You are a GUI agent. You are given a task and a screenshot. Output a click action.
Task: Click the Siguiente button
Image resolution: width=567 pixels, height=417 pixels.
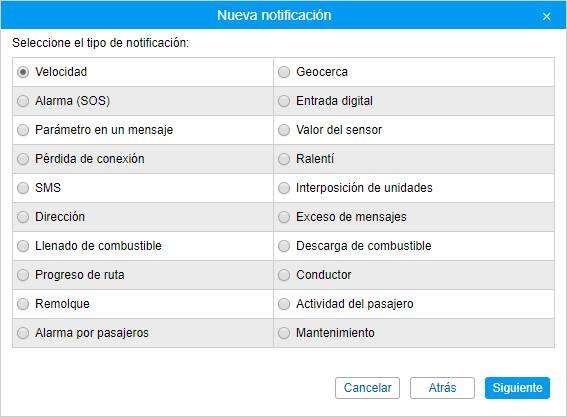click(517, 388)
